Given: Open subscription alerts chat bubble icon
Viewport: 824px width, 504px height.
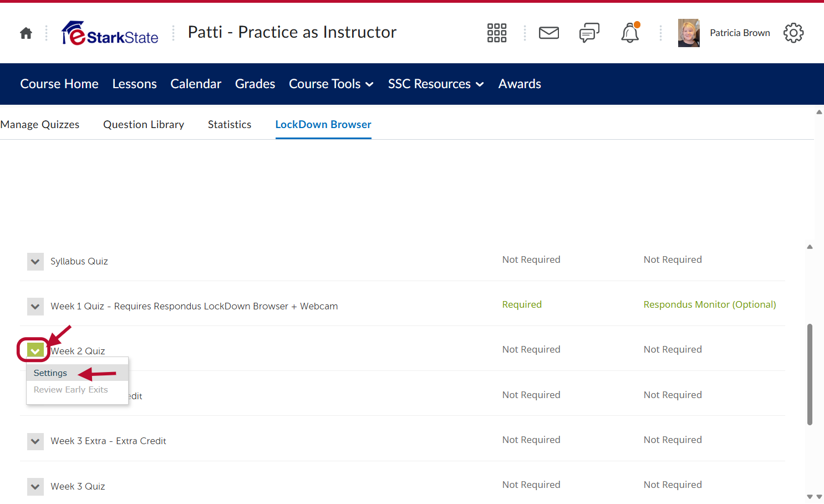Looking at the screenshot, I should pos(589,33).
